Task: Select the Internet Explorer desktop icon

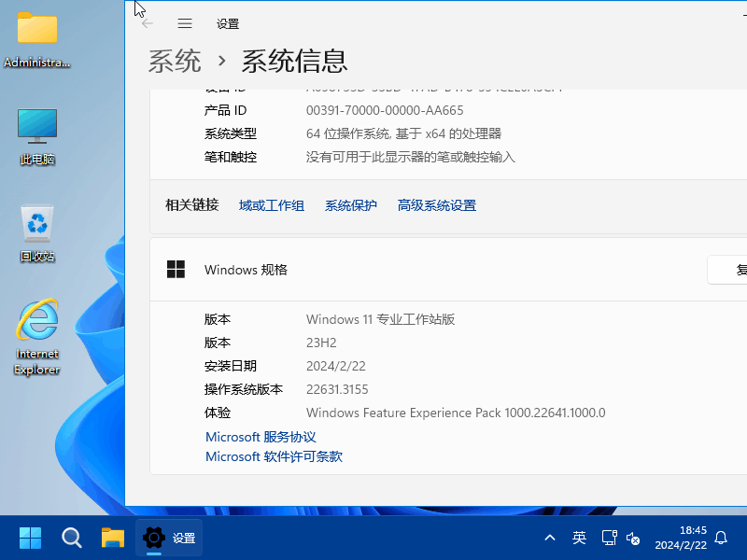Action: 37,337
